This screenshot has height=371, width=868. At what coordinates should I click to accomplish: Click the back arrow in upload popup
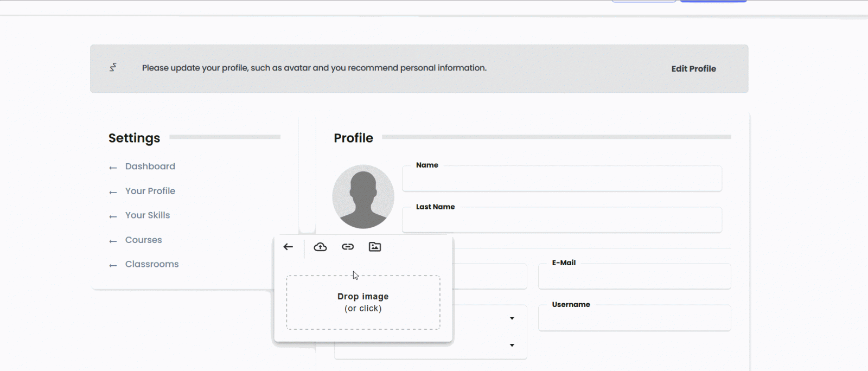[288, 247]
